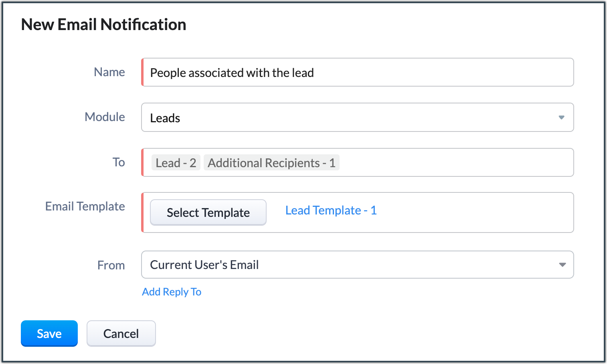Click the Select Template button
This screenshot has width=607, height=364.
pyautogui.click(x=208, y=212)
